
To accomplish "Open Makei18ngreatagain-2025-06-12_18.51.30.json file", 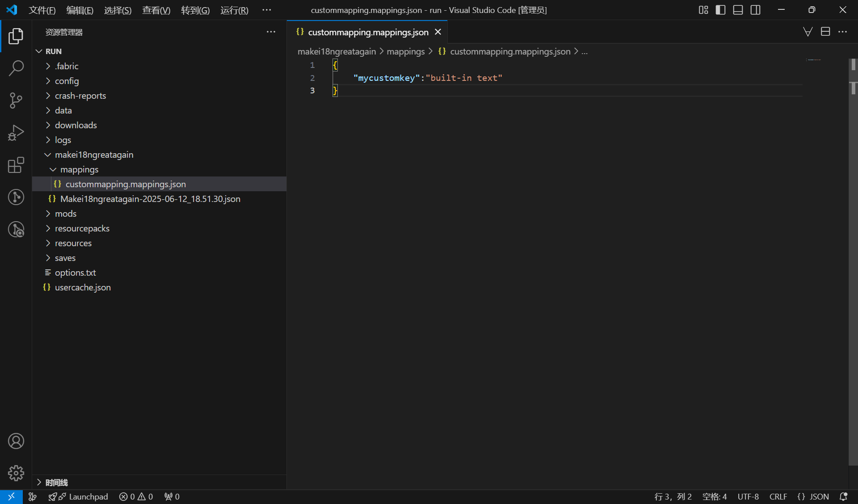I will [159, 199].
